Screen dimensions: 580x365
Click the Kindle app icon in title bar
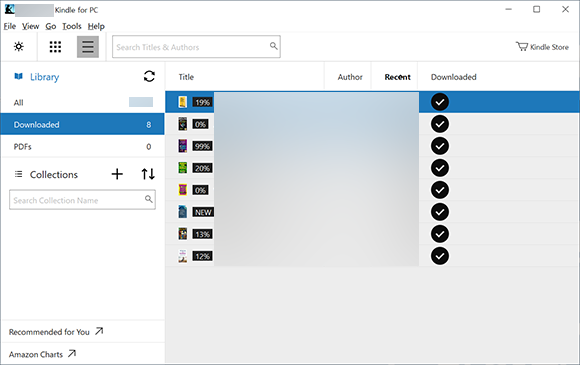pyautogui.click(x=9, y=10)
